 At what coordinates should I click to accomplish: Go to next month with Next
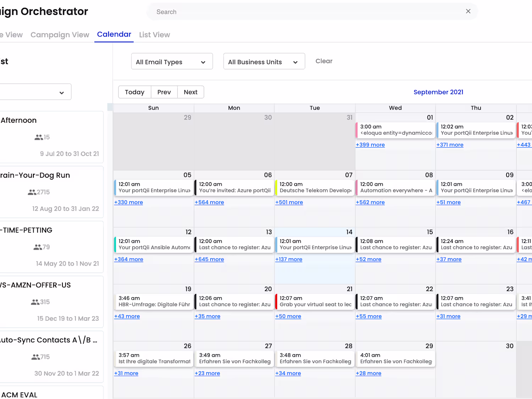[190, 92]
